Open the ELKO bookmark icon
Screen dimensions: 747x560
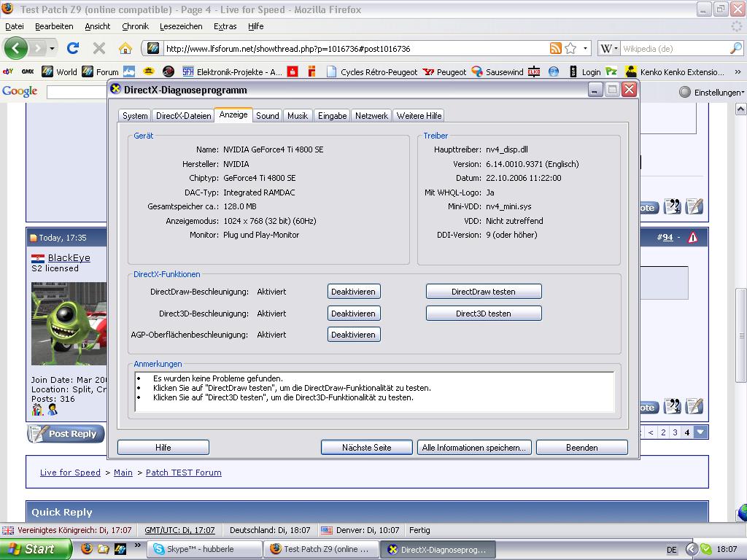[x=534, y=72]
